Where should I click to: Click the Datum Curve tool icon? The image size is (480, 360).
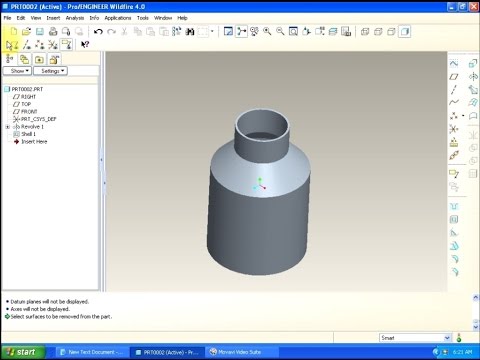pyautogui.click(x=454, y=103)
